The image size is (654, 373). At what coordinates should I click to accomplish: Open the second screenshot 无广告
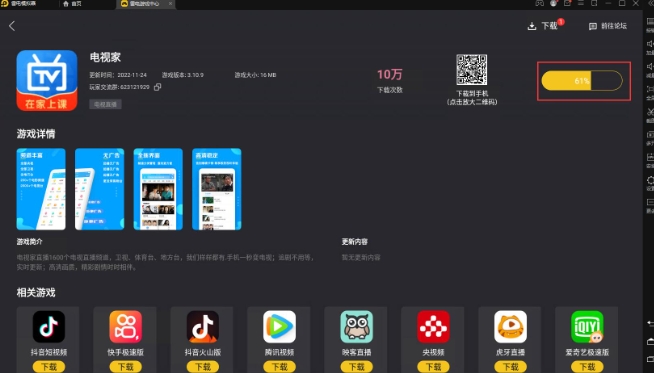pos(99,189)
